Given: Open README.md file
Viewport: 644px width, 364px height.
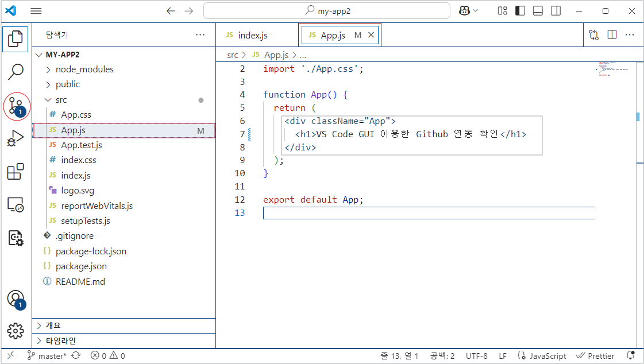Looking at the screenshot, I should [x=124, y=282].
